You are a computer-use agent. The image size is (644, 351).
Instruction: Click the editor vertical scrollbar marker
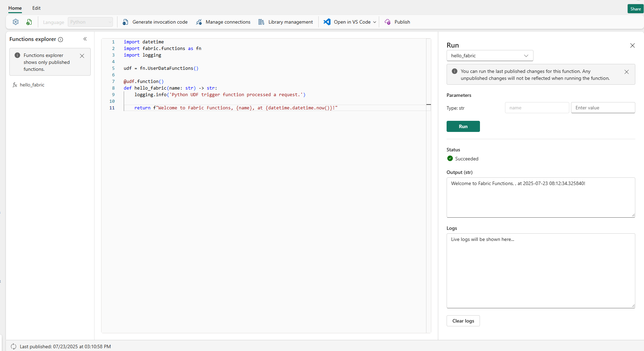pos(429,104)
